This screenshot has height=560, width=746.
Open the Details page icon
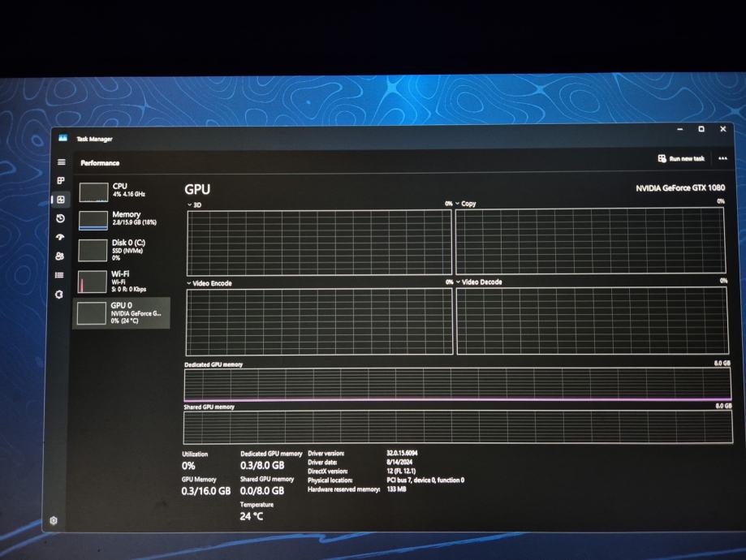point(59,275)
